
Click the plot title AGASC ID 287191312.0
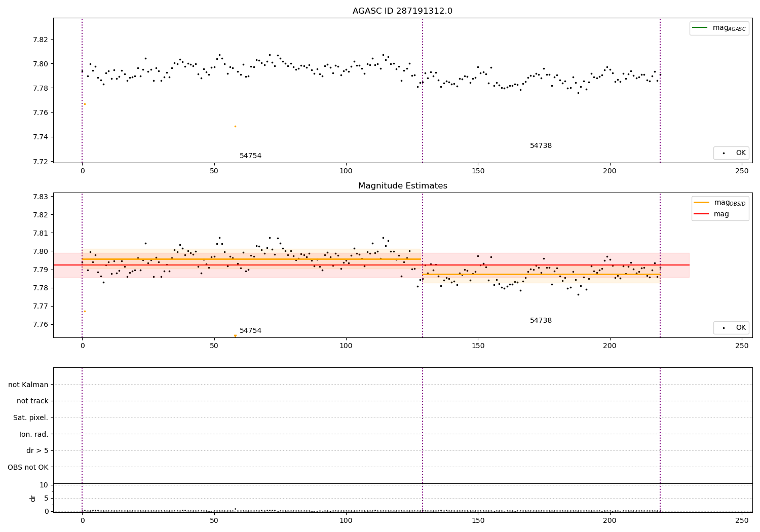403,11
